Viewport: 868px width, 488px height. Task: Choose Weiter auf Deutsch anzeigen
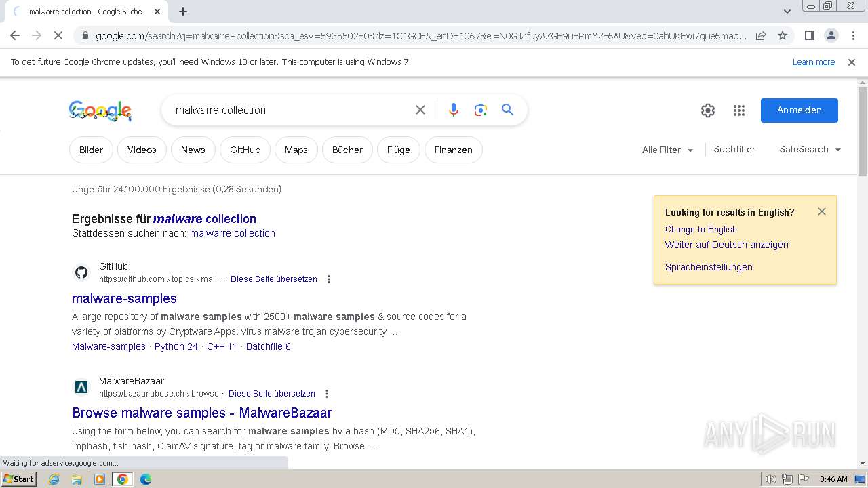click(x=727, y=245)
